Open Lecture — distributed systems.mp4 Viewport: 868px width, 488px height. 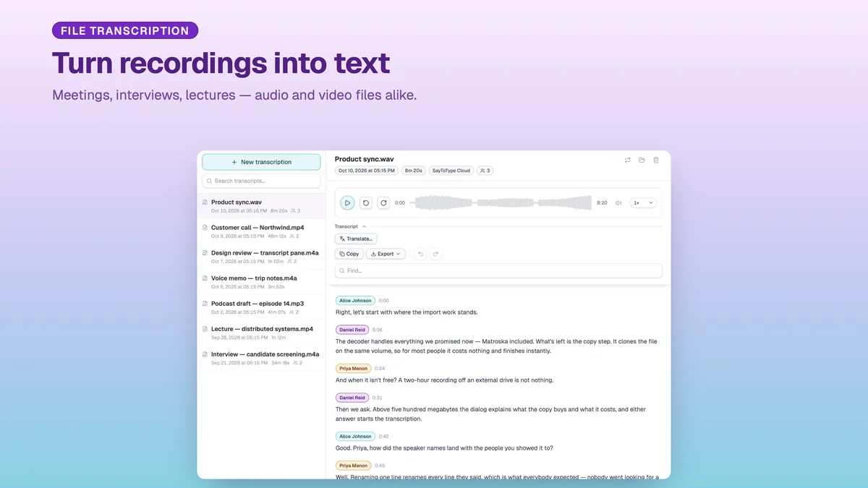261,333
